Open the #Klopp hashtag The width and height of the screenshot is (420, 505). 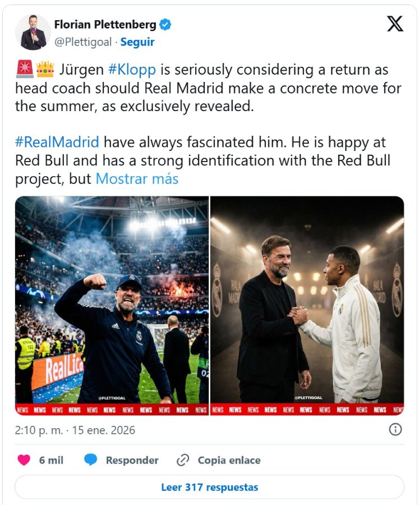click(131, 70)
